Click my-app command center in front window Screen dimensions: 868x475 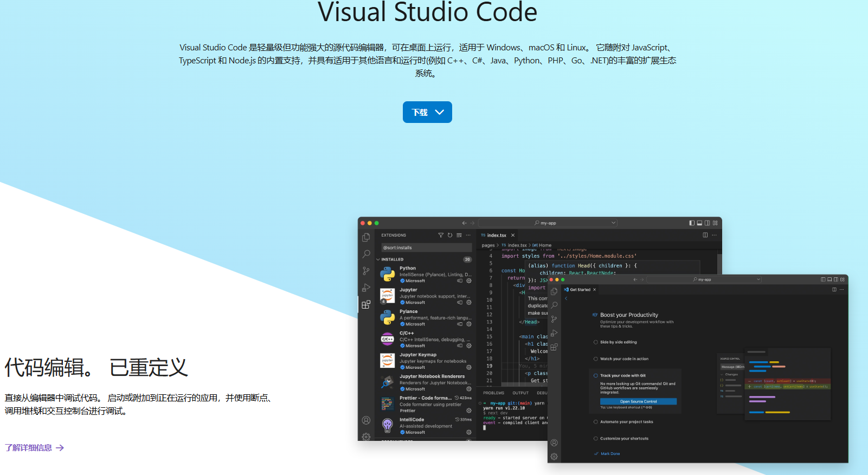704,279
